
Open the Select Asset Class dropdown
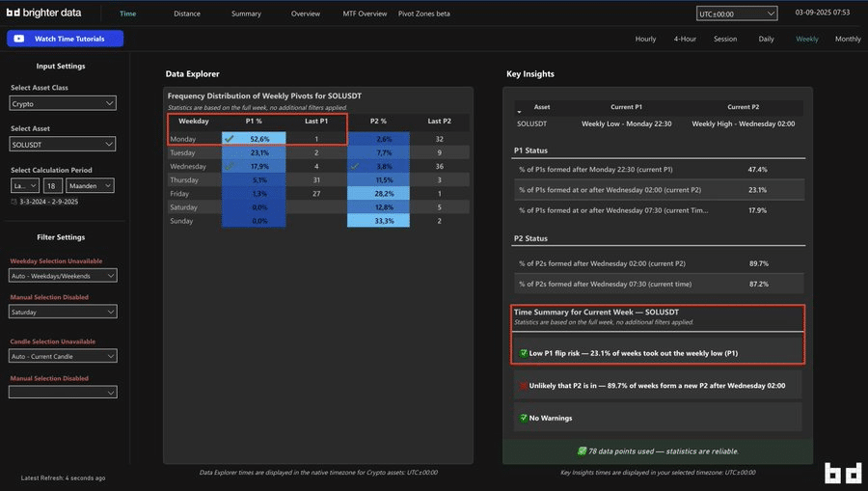click(63, 103)
